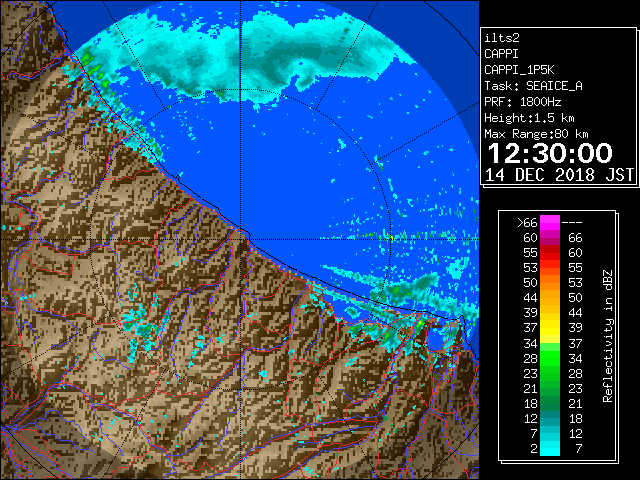This screenshot has height=480, width=640.
Task: Click the 12:30:00 timestamp
Action: pos(550,153)
